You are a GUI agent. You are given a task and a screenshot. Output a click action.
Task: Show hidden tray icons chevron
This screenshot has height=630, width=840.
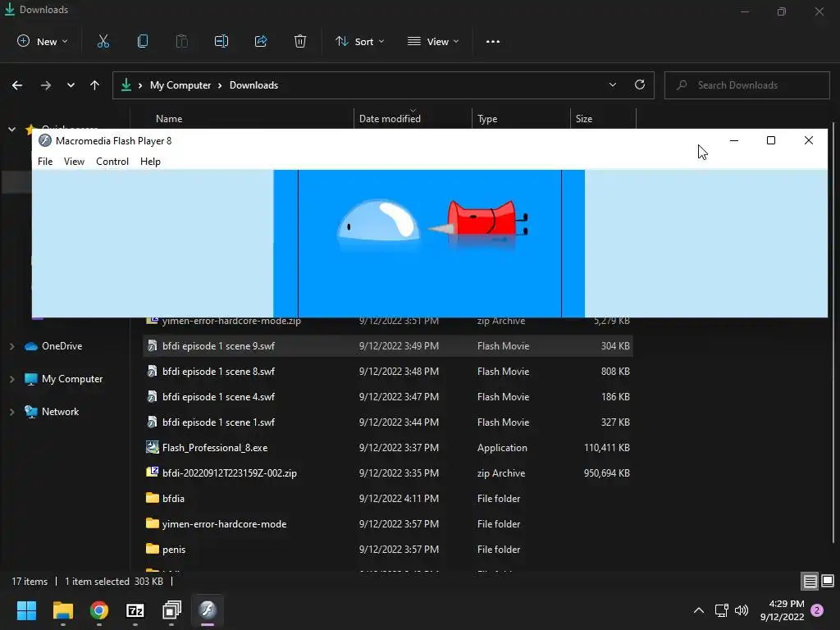pyautogui.click(x=699, y=610)
